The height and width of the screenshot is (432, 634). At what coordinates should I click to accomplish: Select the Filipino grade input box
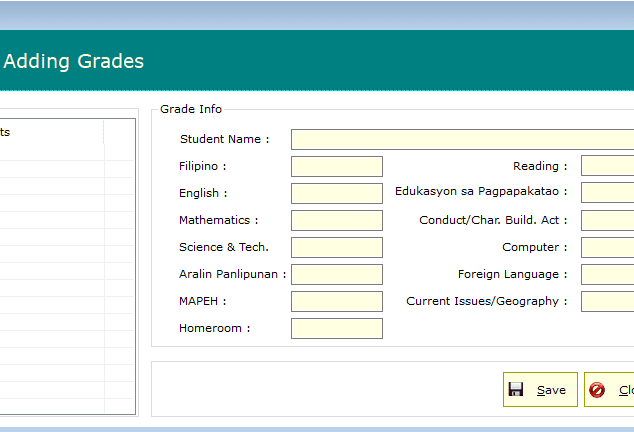coord(336,166)
